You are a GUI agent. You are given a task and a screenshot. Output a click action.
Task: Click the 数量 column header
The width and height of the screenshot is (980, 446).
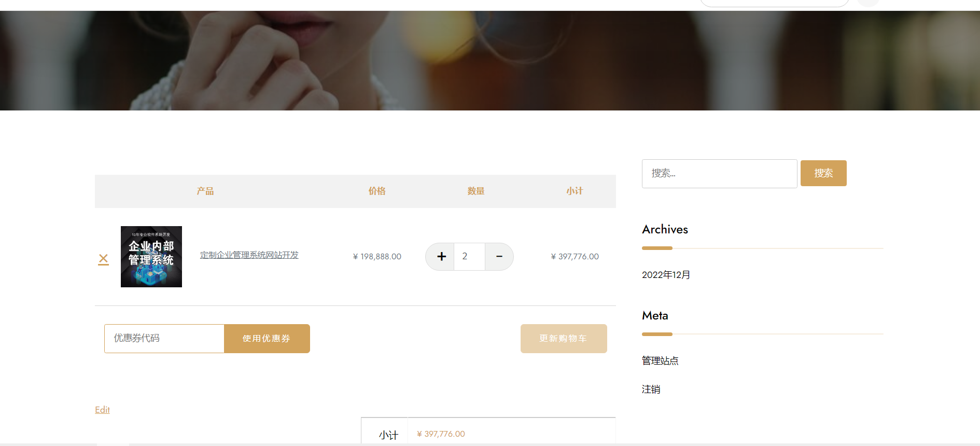pyautogui.click(x=475, y=191)
